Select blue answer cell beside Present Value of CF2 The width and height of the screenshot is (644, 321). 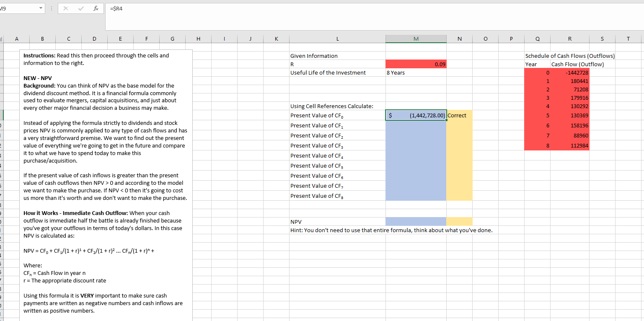pos(416,135)
